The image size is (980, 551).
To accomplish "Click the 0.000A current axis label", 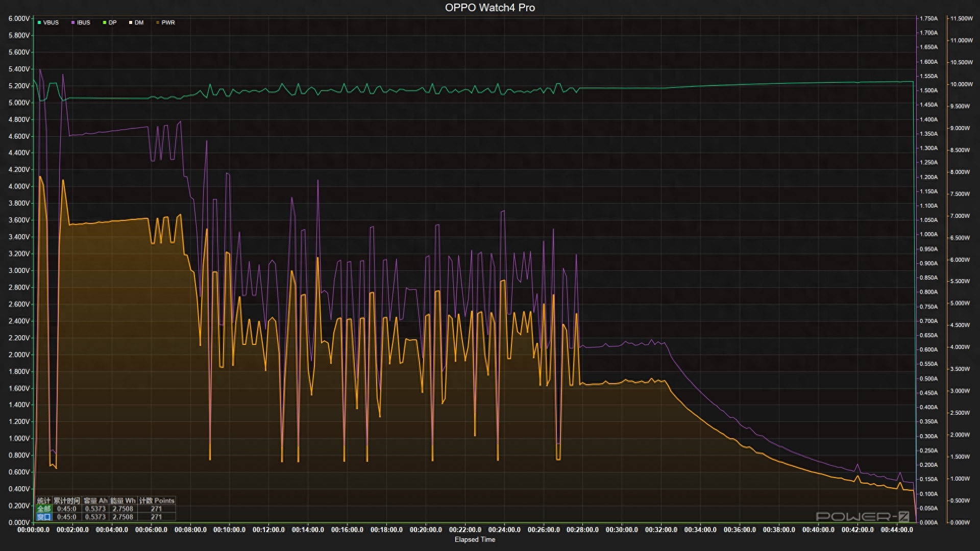I will 928,522.
